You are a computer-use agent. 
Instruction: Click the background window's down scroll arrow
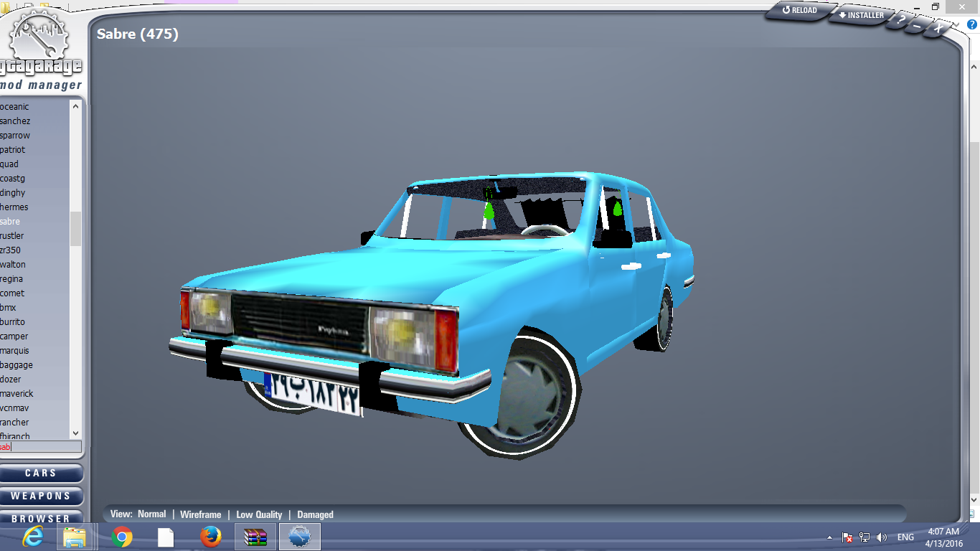[974, 499]
